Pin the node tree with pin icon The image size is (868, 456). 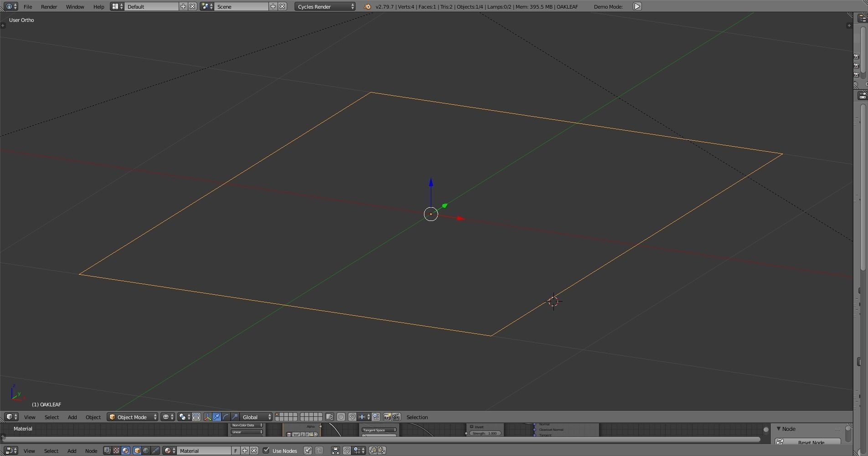pyautogui.click(x=308, y=451)
